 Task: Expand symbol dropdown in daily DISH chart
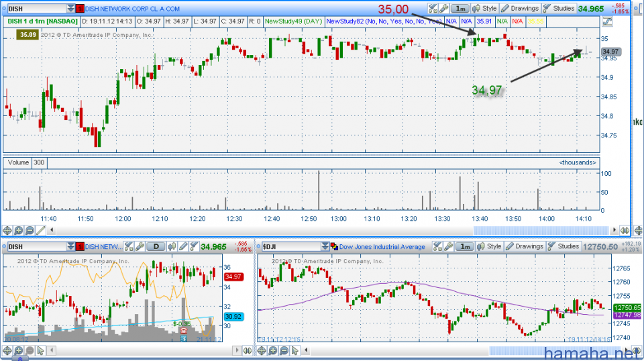70,246
